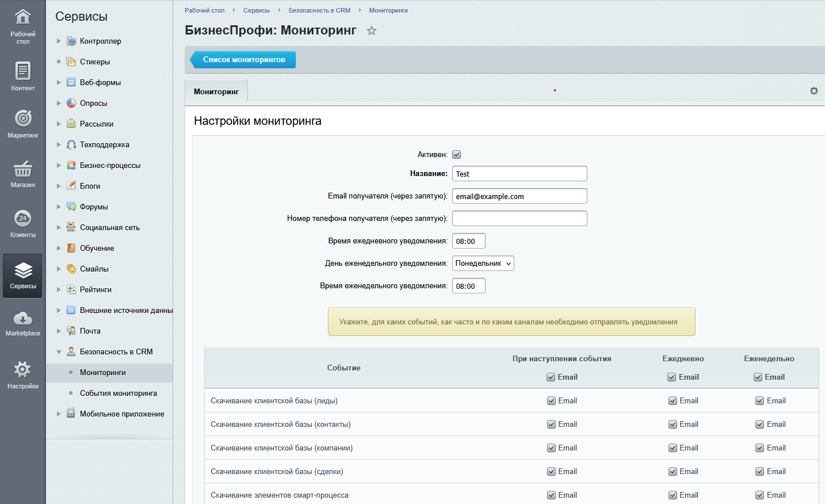
Task: Click the Обучение book icon
Action: point(71,248)
